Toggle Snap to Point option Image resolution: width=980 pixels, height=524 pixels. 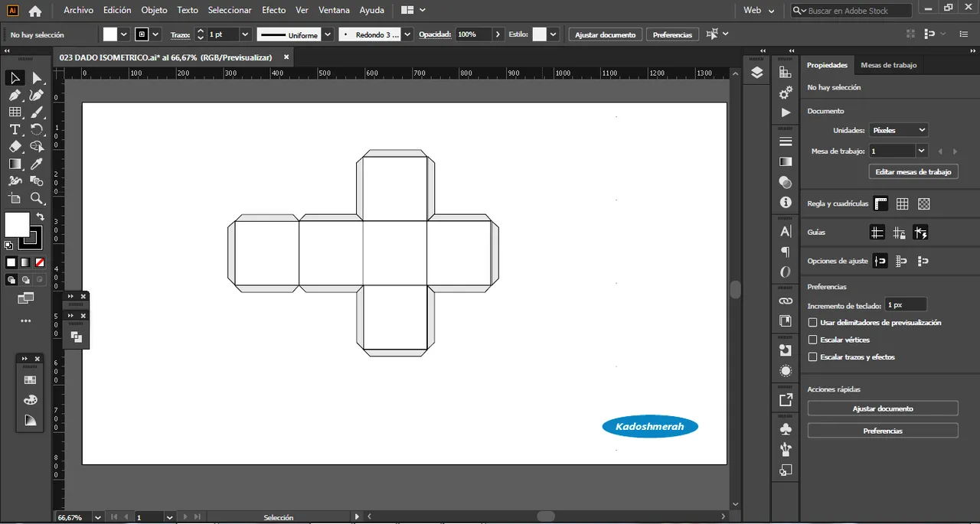pos(880,261)
